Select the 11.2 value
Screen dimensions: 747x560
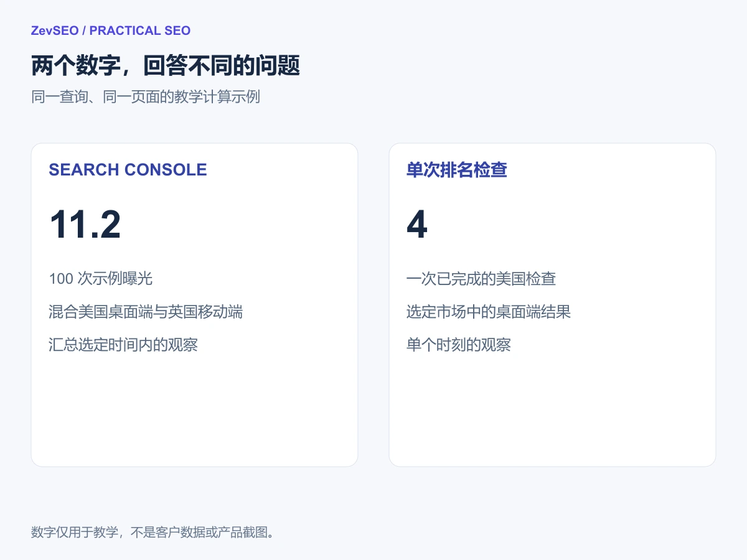coord(85,225)
